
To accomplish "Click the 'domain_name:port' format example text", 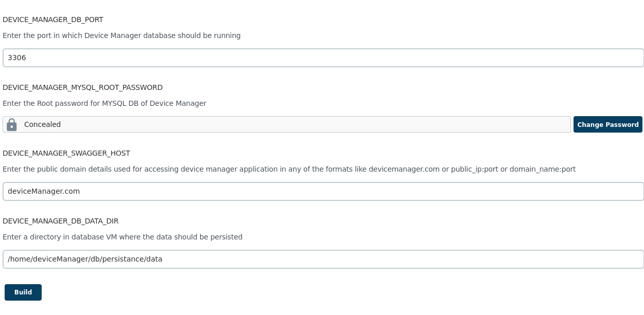I will (x=542, y=169).
